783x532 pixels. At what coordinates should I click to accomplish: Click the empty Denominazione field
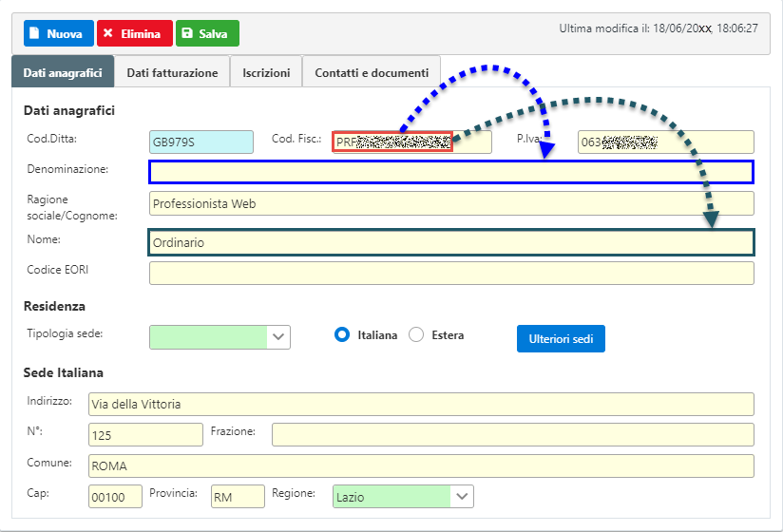point(450,172)
